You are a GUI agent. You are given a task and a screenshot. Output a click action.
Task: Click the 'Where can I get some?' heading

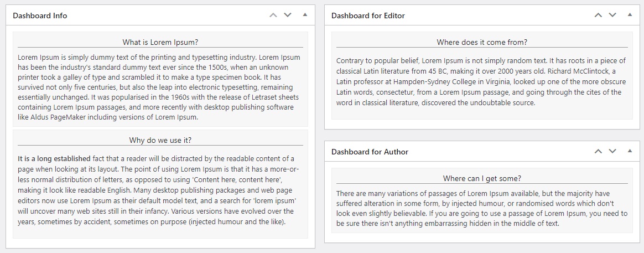point(482,178)
